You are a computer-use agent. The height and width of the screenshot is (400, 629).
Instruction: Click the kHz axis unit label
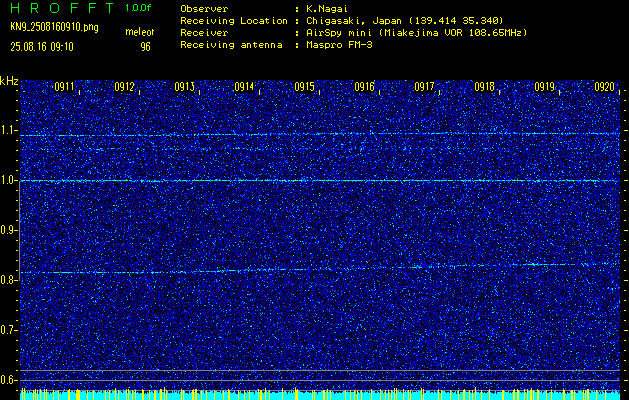coord(9,81)
